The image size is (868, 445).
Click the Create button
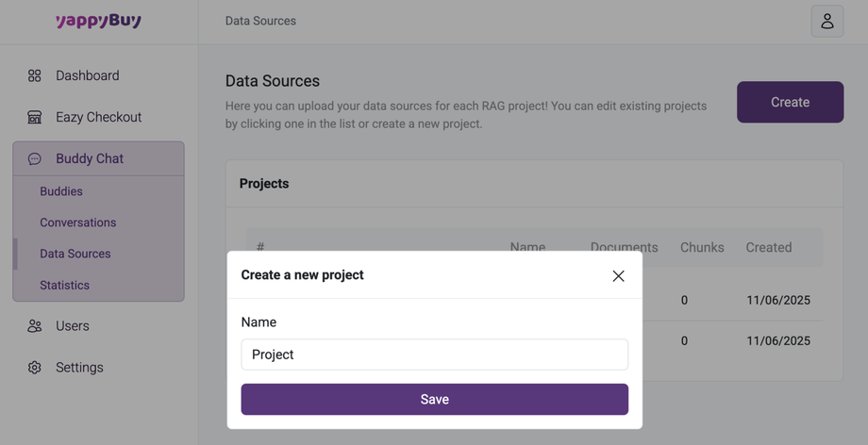(790, 102)
